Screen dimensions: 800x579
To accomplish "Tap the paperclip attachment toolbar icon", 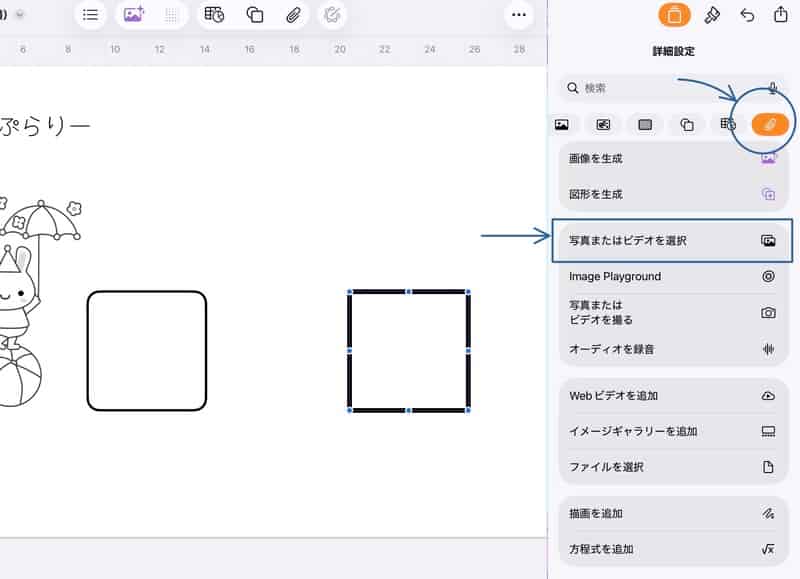I will click(x=293, y=15).
